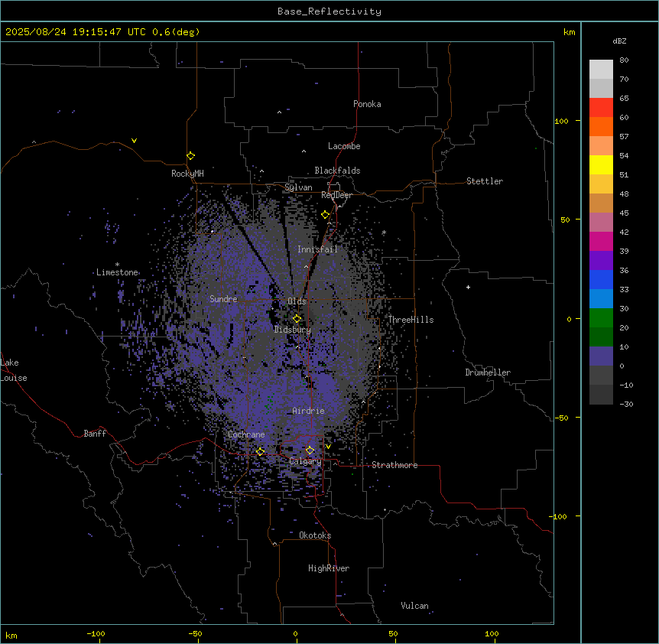This screenshot has height=644, width=659.
Task: Click the Airdrie city label
Action: (309, 411)
